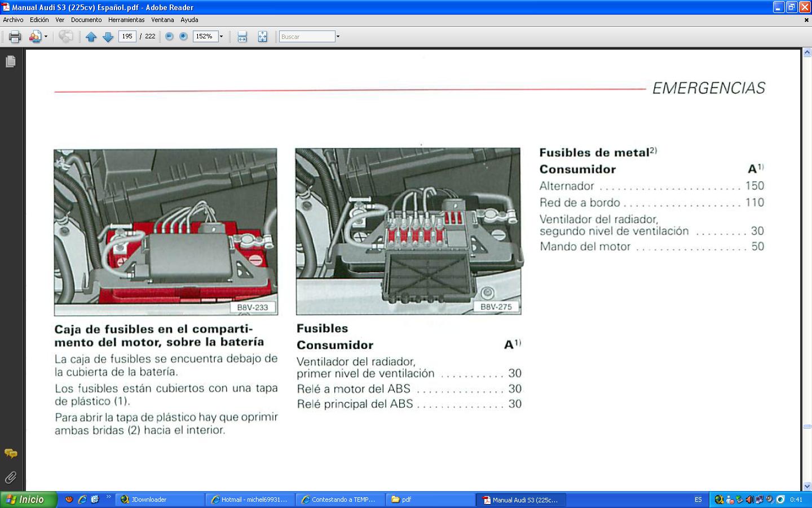This screenshot has width=812, height=508.
Task: Open the pdf folder taskbar button
Action: point(431,500)
